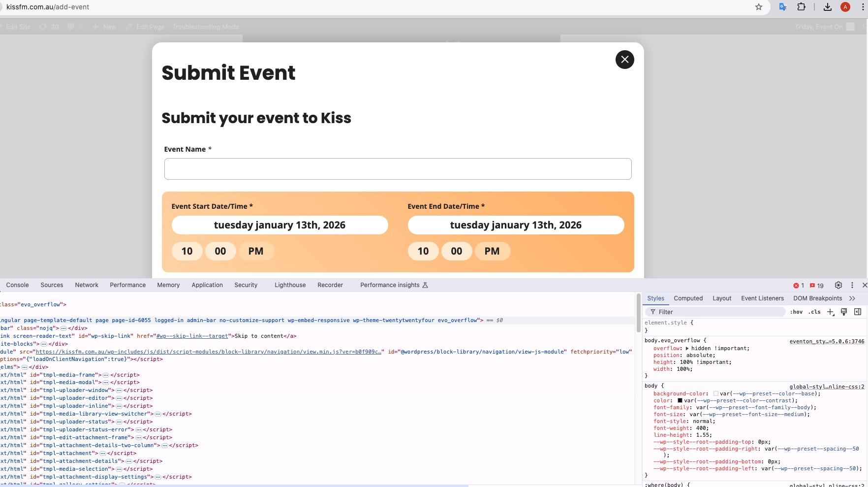Click the black color swatch for color
868x487 pixels.
point(680,400)
